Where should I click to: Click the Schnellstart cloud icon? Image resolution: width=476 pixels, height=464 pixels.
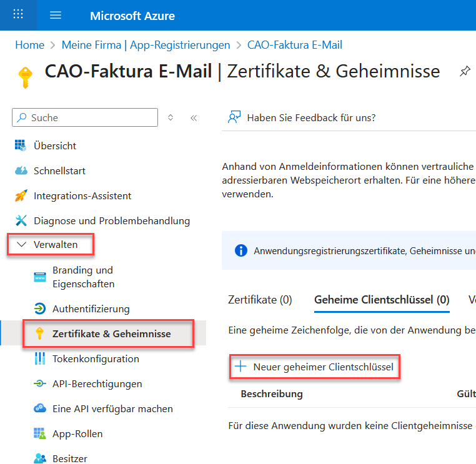21,170
